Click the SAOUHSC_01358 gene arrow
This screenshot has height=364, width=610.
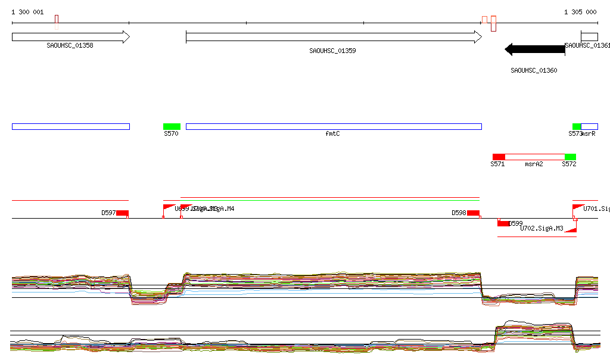pos(71,37)
